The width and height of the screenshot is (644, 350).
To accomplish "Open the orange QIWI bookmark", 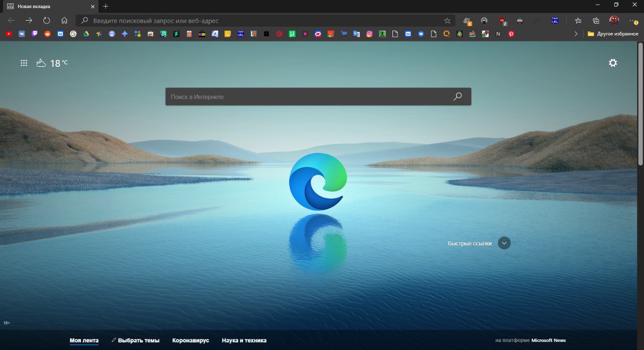I will (446, 34).
